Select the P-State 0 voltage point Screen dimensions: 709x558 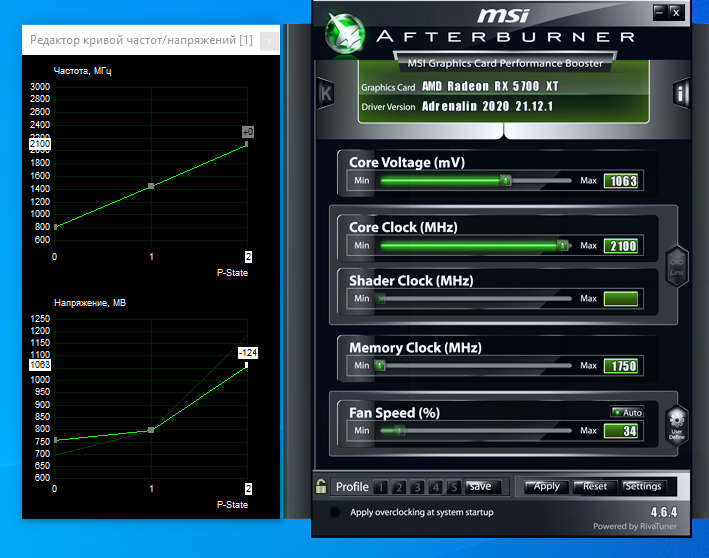(x=55, y=440)
